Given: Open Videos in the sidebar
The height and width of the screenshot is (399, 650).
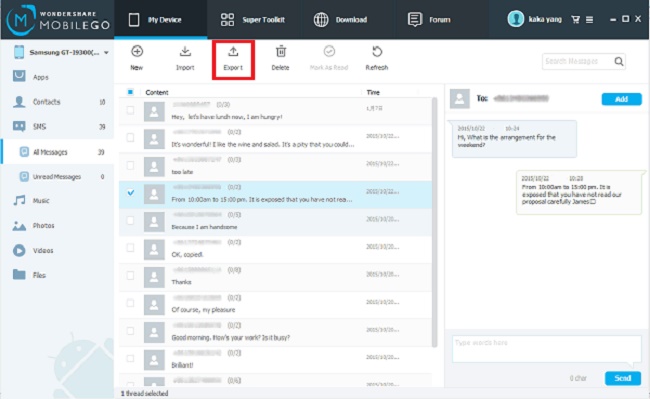Looking at the screenshot, I should pyautogui.click(x=57, y=250).
